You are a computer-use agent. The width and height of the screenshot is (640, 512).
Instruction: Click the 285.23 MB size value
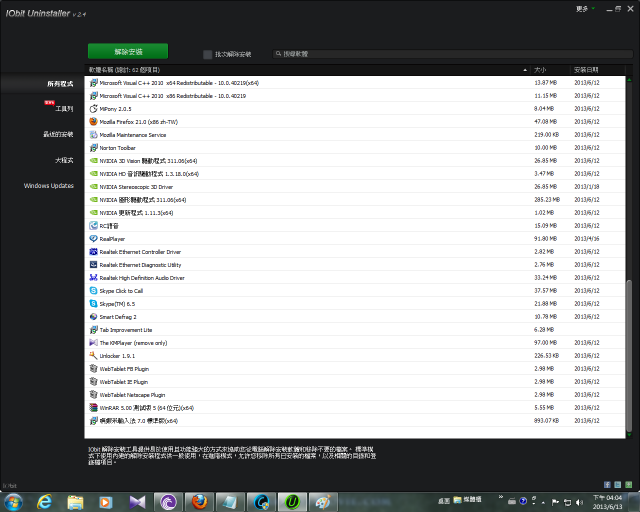547,200
